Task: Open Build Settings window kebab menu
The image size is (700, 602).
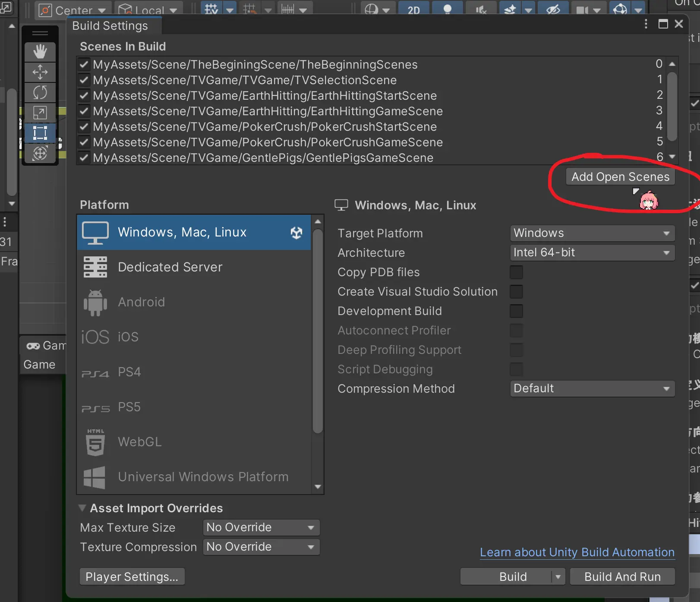Action: (646, 24)
